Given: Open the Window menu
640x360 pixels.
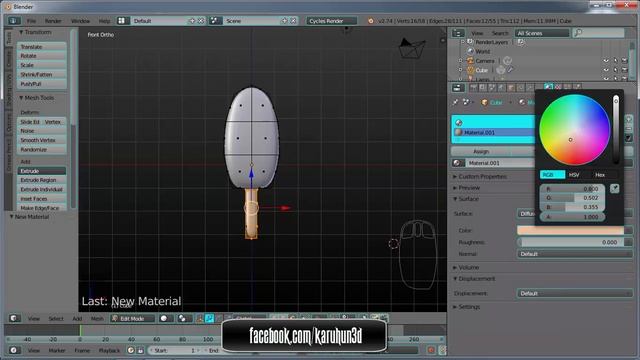Looking at the screenshot, I should point(80,21).
